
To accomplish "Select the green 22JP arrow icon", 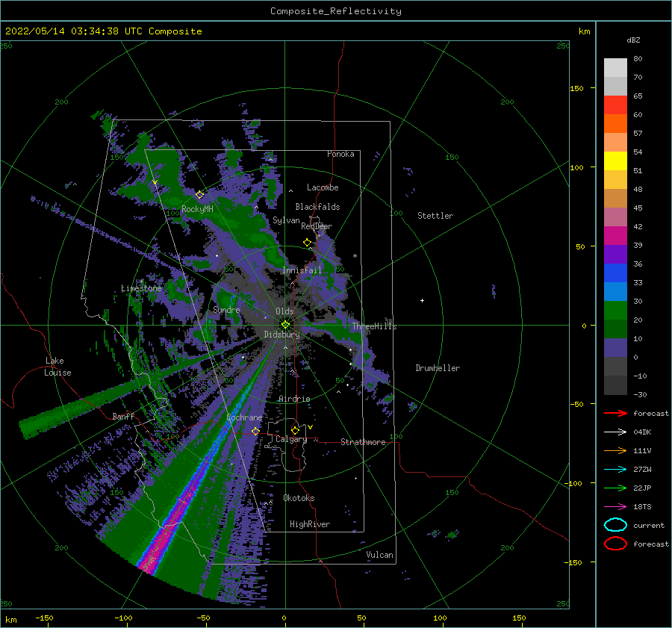I will pyautogui.click(x=615, y=488).
